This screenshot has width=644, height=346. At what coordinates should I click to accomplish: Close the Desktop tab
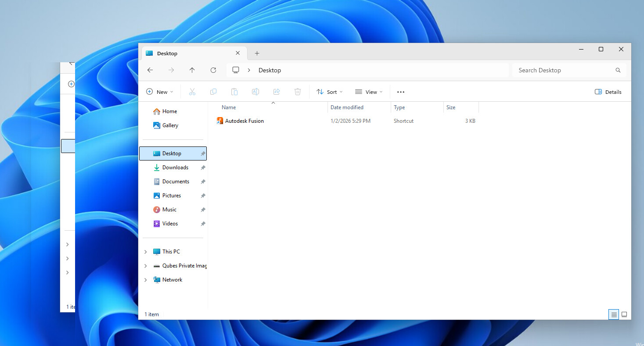(238, 53)
